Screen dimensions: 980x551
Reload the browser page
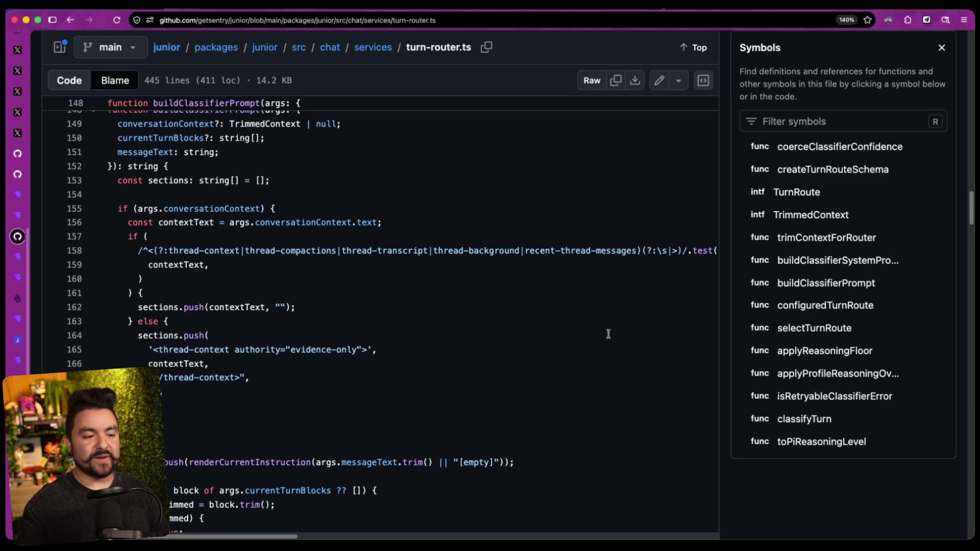116,20
